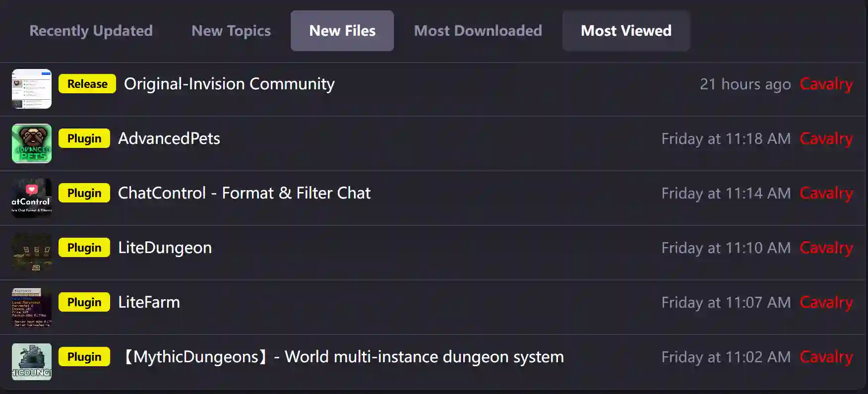Open the MythicDungeons icon

pyautogui.click(x=32, y=362)
